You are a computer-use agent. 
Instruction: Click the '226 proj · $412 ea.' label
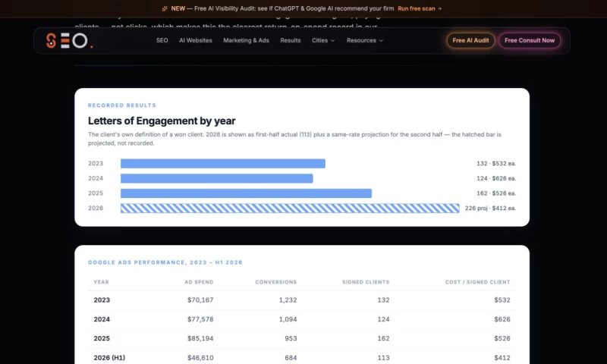(490, 208)
